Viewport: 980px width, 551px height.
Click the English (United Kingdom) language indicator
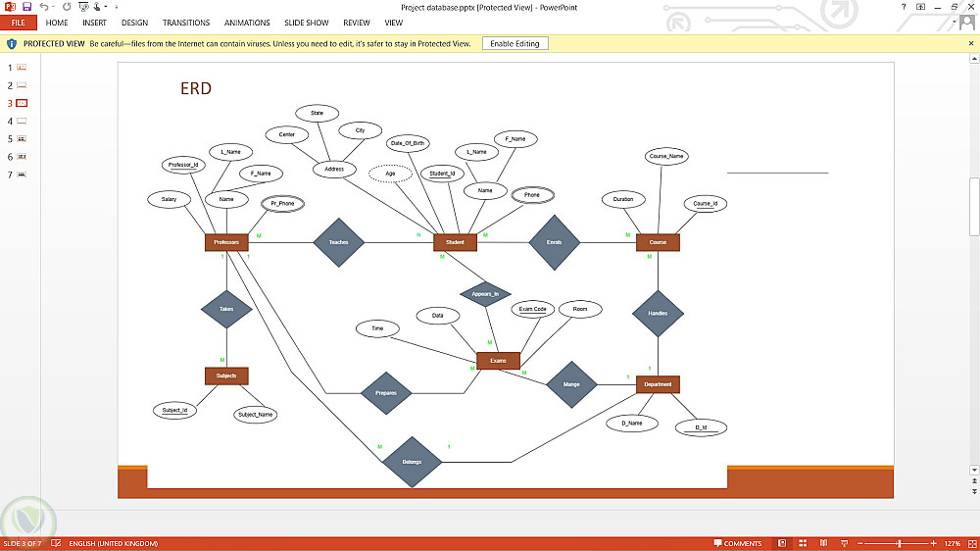(x=113, y=543)
